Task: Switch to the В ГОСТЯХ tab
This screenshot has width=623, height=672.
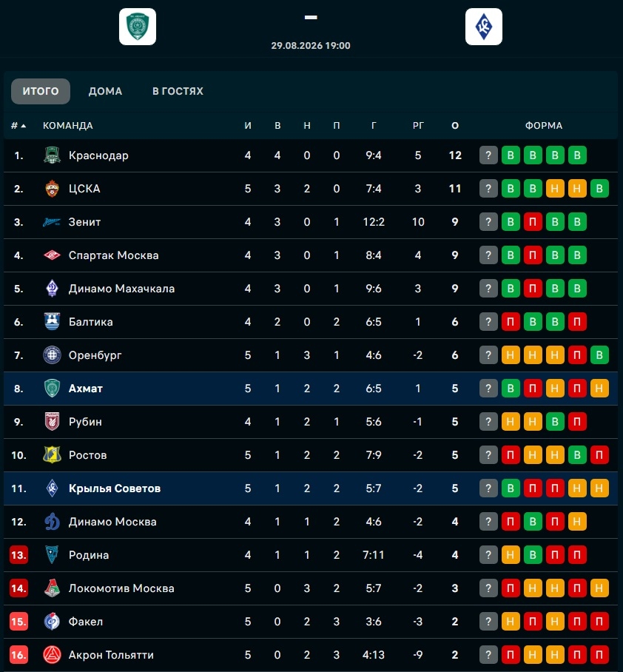Action: tap(178, 91)
